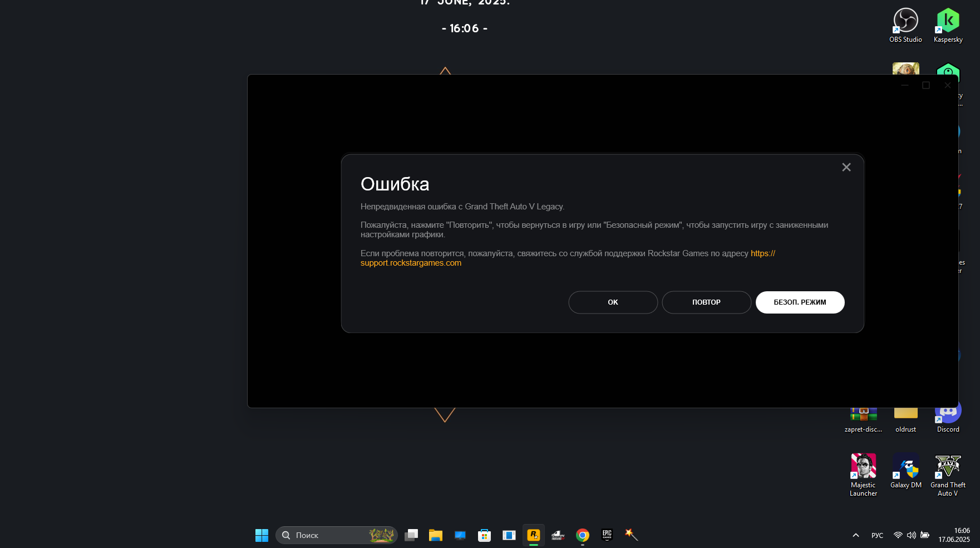This screenshot has height=548, width=980.
Task: Switch the РУС keyboard language indicator
Action: coord(877,535)
